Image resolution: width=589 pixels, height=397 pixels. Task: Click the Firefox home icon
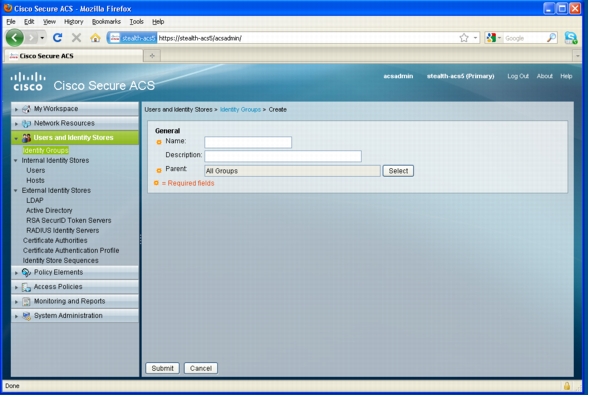[x=95, y=38]
